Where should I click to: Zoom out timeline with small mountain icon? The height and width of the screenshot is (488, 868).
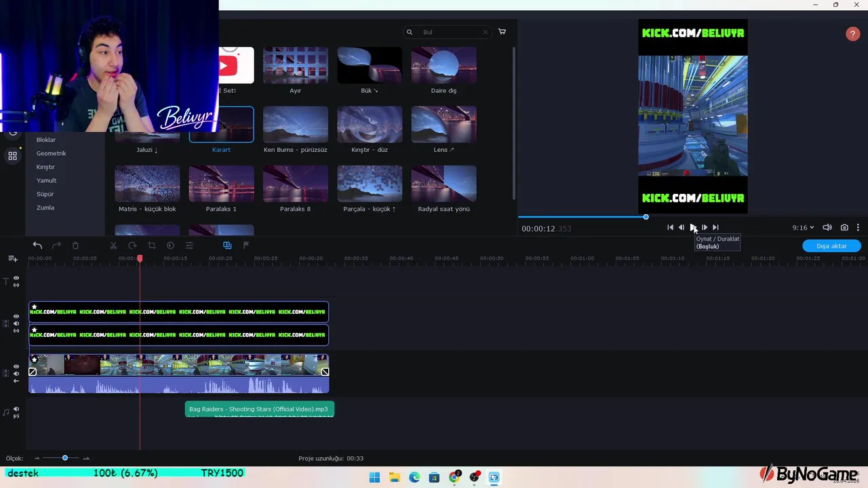(x=37, y=458)
